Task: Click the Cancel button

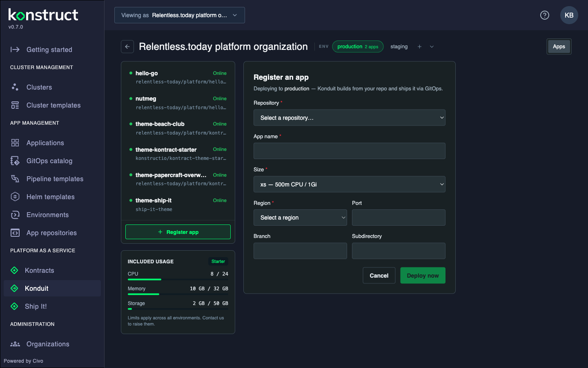Action: pos(379,276)
